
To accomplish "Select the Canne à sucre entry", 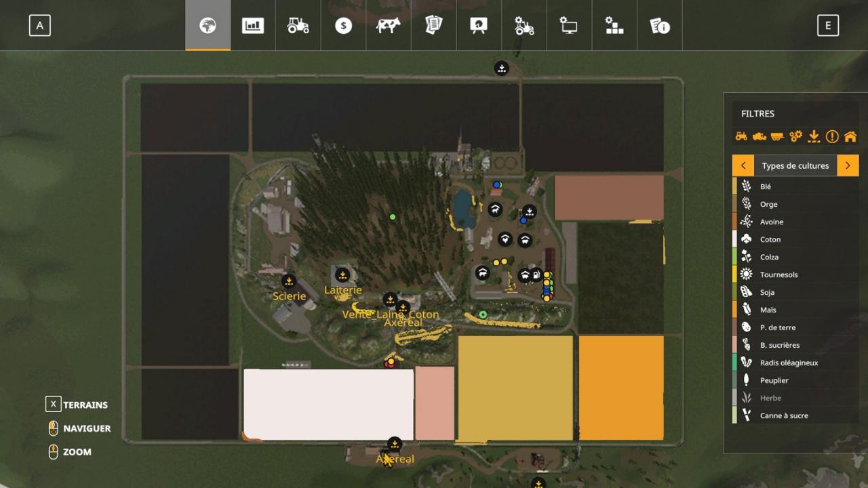I will 795,415.
